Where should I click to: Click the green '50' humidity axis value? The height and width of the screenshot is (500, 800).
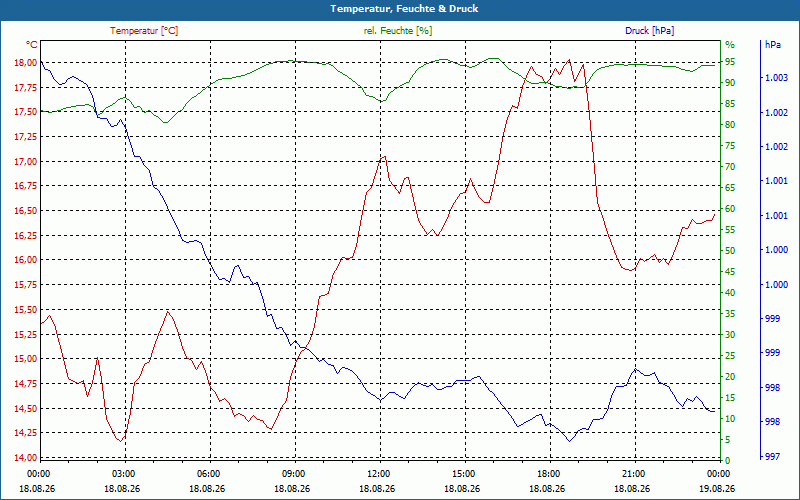pos(730,251)
